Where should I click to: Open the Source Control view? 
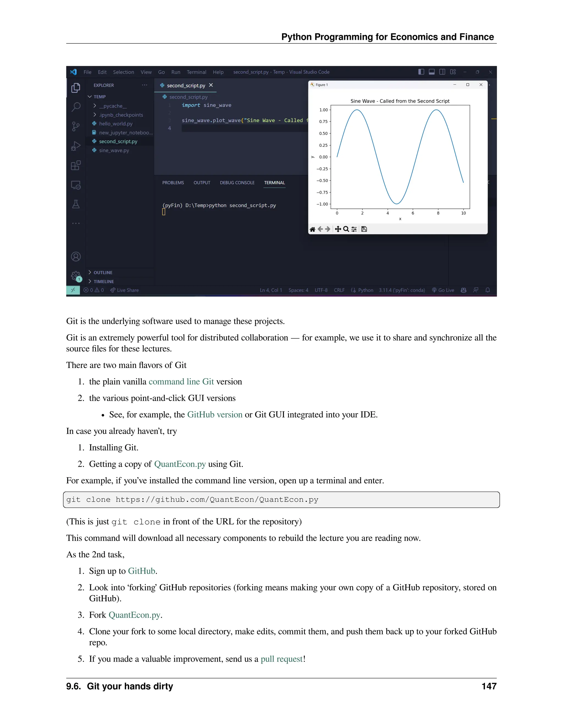pyautogui.click(x=76, y=126)
